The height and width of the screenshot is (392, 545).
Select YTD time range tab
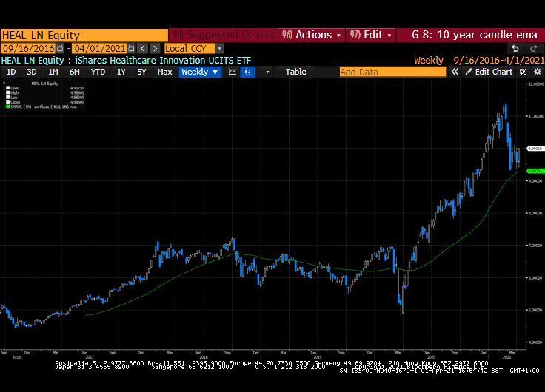(x=98, y=72)
